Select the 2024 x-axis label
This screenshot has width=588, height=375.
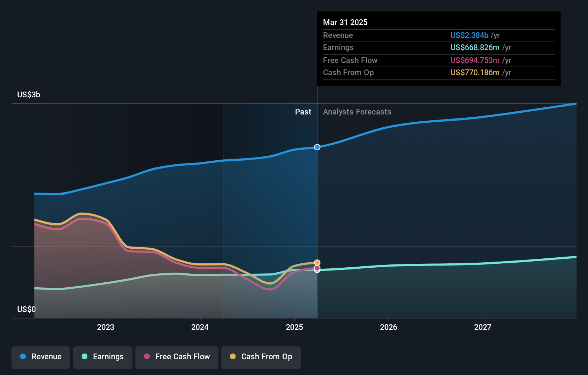tap(200, 327)
